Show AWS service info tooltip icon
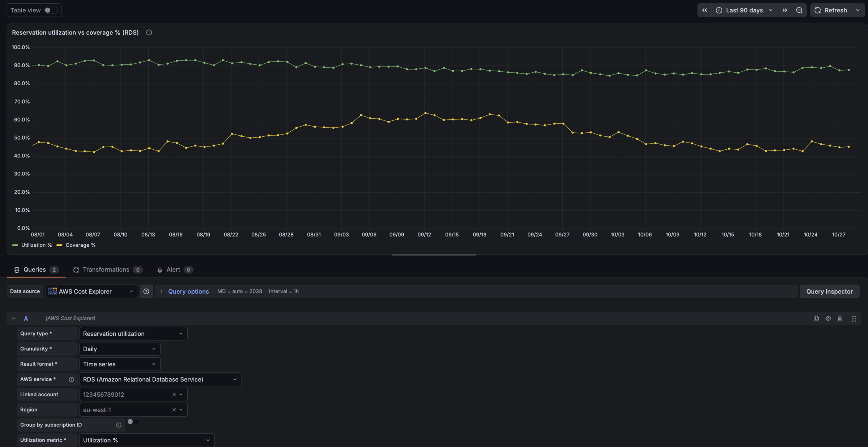868x447 pixels. click(71, 379)
